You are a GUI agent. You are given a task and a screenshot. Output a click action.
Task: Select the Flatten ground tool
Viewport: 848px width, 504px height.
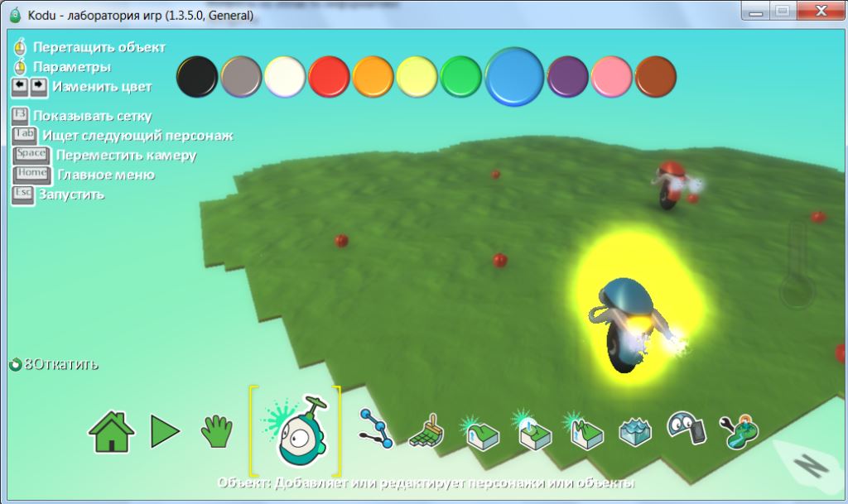(531, 430)
